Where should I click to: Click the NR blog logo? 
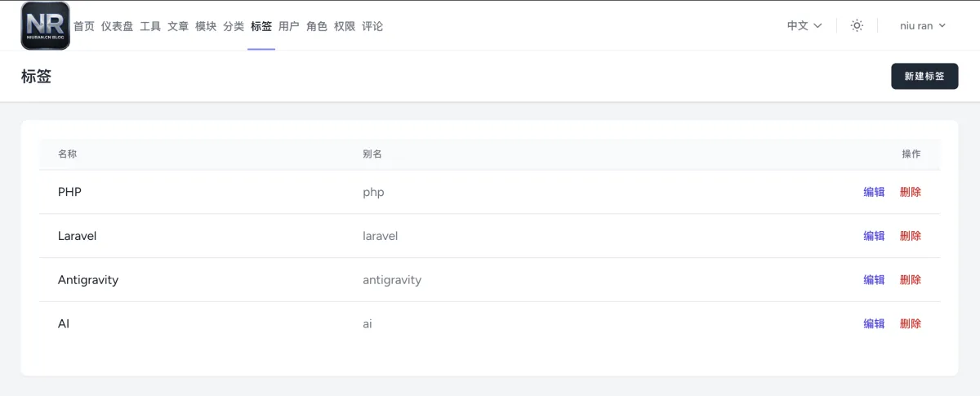tap(45, 26)
